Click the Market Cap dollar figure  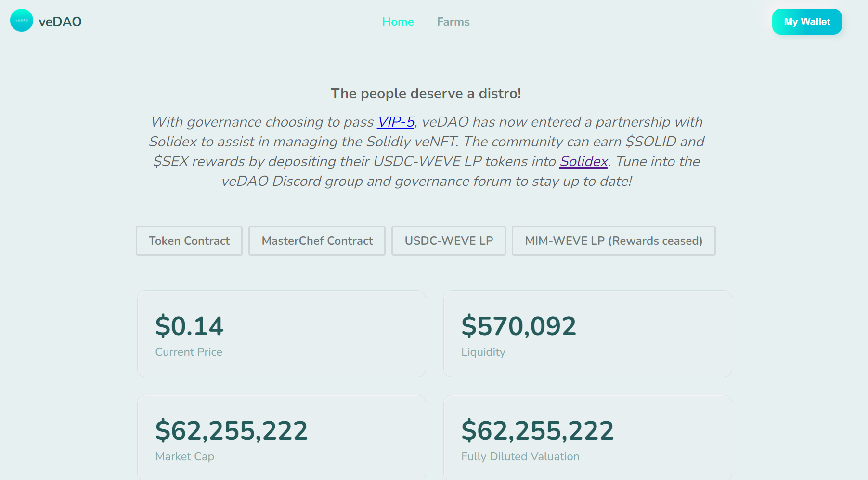click(x=231, y=430)
